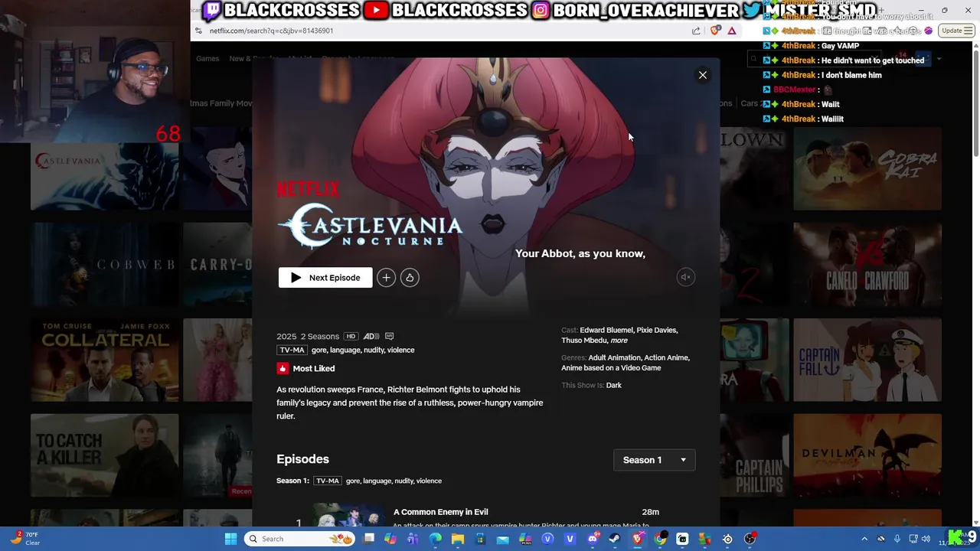Open the Mail app from the taskbar
980x551 pixels.
[x=503, y=539]
